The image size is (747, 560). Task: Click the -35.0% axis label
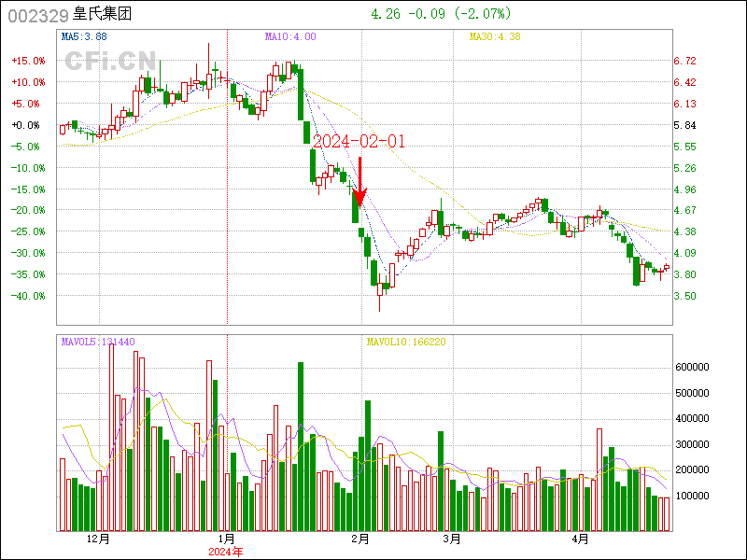click(x=28, y=274)
